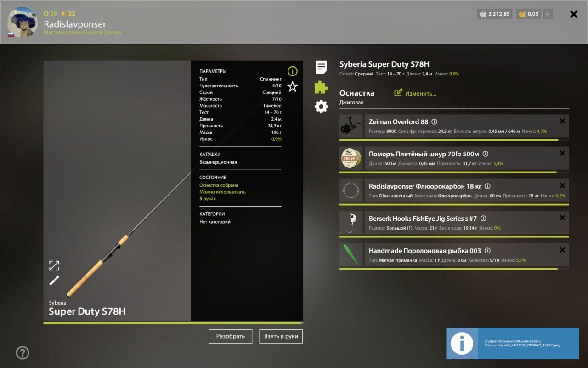Open the rig puzzle-piece tab icon
Image resolution: width=588 pixels, height=368 pixels.
pos(321,87)
